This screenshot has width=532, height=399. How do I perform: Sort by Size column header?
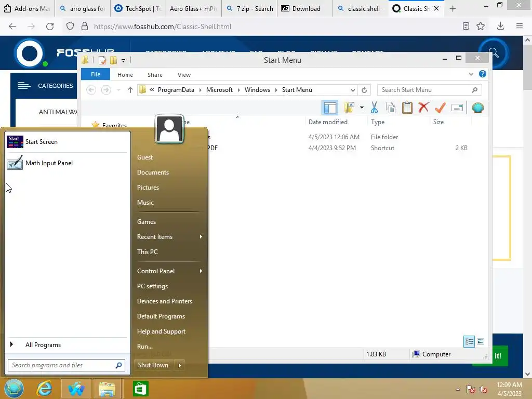click(438, 122)
